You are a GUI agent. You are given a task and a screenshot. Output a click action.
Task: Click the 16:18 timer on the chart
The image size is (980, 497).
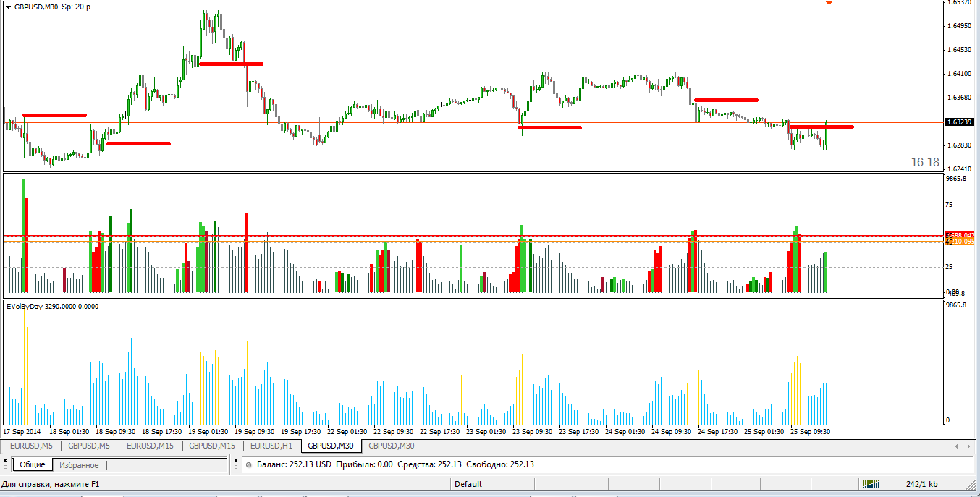tap(925, 163)
